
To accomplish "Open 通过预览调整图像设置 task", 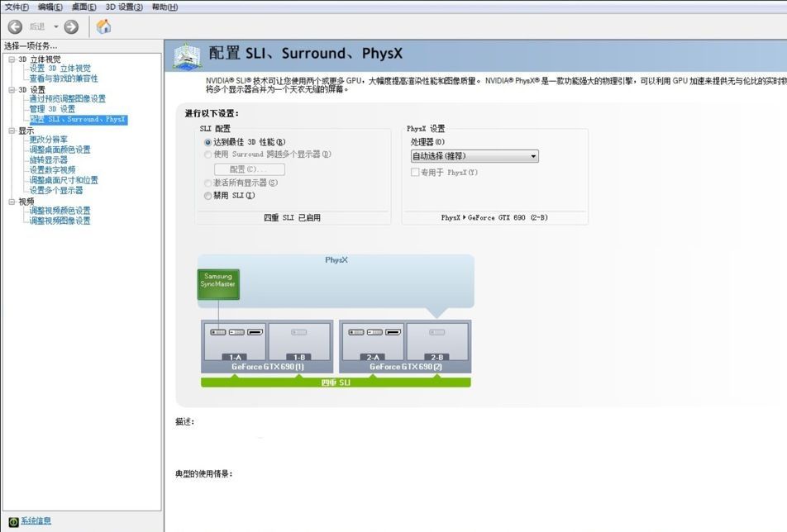I will coord(67,99).
